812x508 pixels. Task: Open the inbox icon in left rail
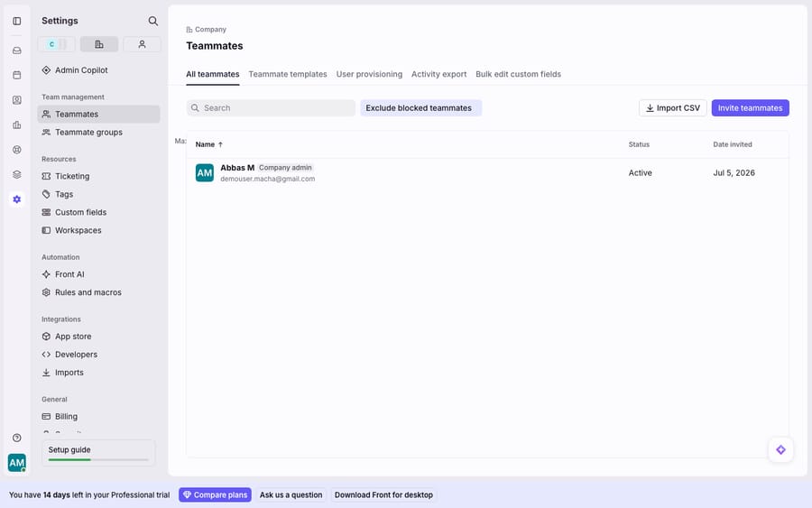(x=17, y=51)
